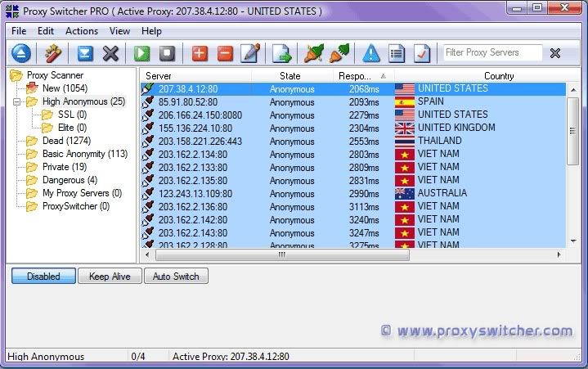
Task: Clear filter with X next to filter box
Action: coord(555,53)
